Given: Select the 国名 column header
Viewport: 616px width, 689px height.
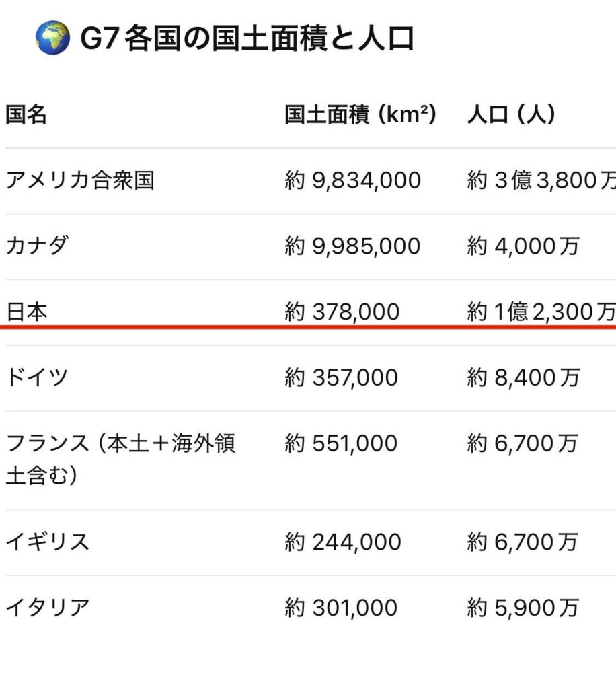Looking at the screenshot, I should 26,115.
